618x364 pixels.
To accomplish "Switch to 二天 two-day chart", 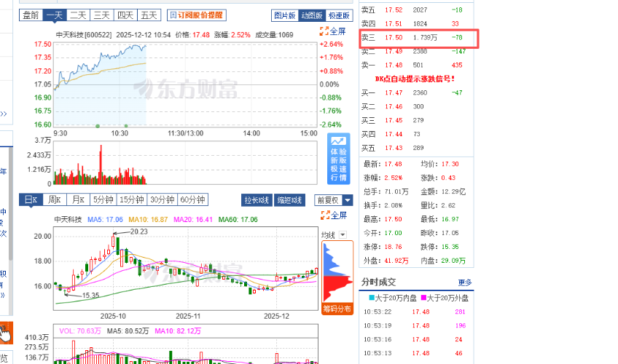I will [78, 15].
